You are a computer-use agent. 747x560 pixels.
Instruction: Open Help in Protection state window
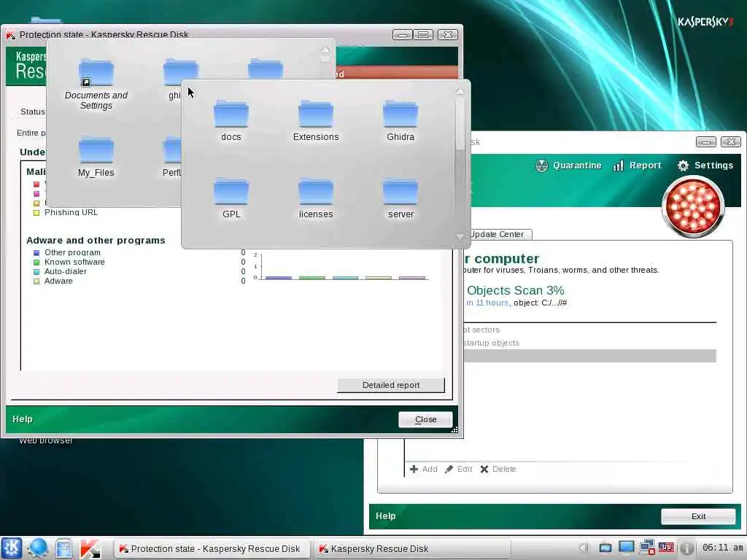click(x=23, y=419)
